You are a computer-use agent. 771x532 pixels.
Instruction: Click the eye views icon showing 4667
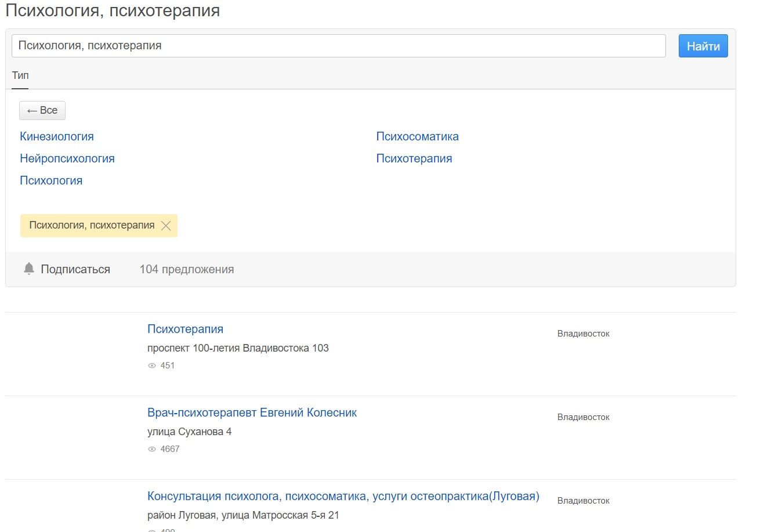152,449
